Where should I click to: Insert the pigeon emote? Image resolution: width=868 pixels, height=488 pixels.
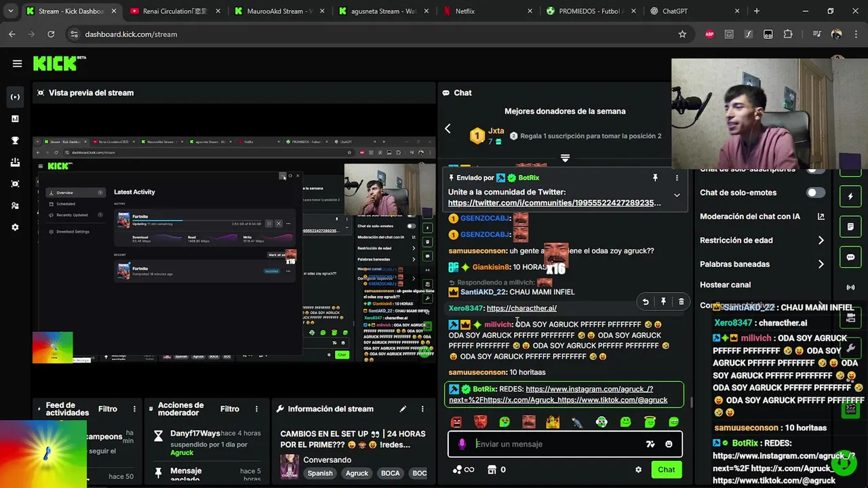point(577,422)
